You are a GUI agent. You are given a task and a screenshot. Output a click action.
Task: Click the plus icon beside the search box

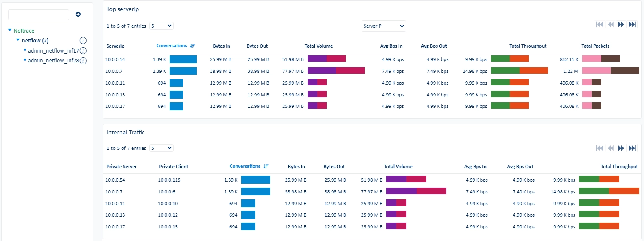[78, 14]
